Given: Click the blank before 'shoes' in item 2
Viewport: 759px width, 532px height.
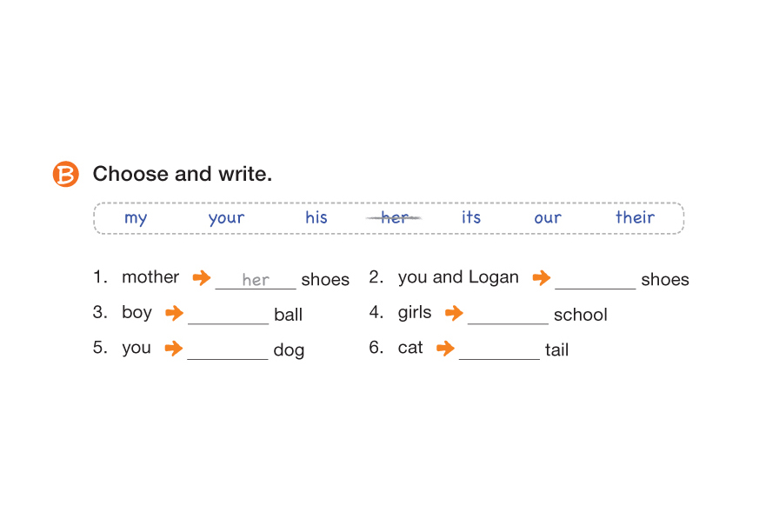Looking at the screenshot, I should click(x=595, y=280).
